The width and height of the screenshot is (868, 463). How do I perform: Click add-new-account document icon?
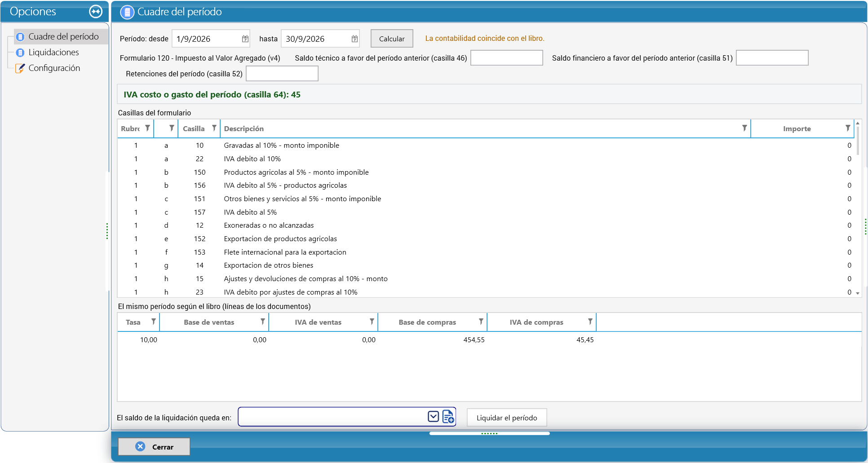click(x=448, y=417)
